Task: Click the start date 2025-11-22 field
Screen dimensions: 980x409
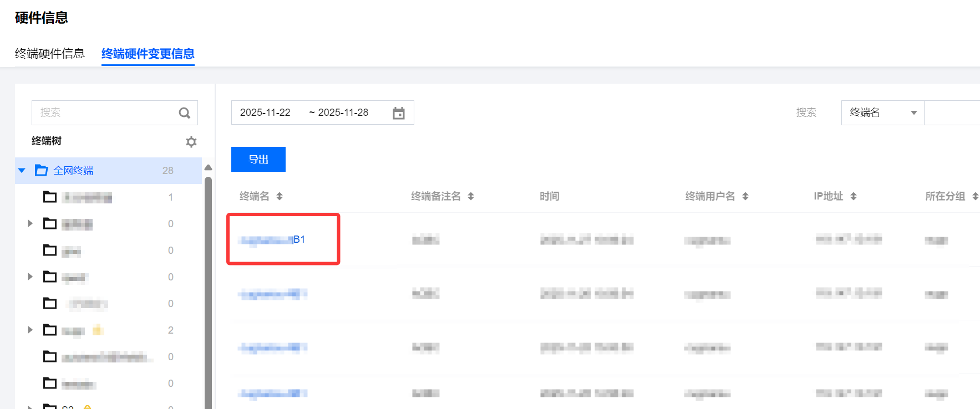Action: [265, 113]
